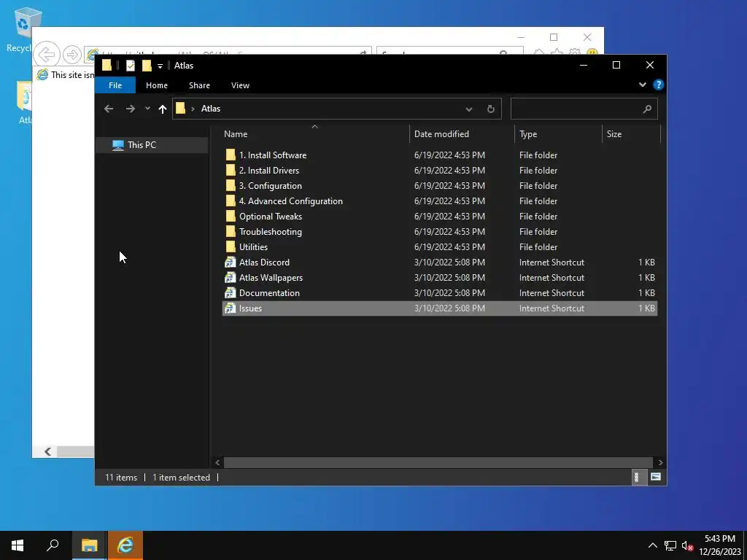Open recent locations dropdown arrow

click(x=147, y=109)
